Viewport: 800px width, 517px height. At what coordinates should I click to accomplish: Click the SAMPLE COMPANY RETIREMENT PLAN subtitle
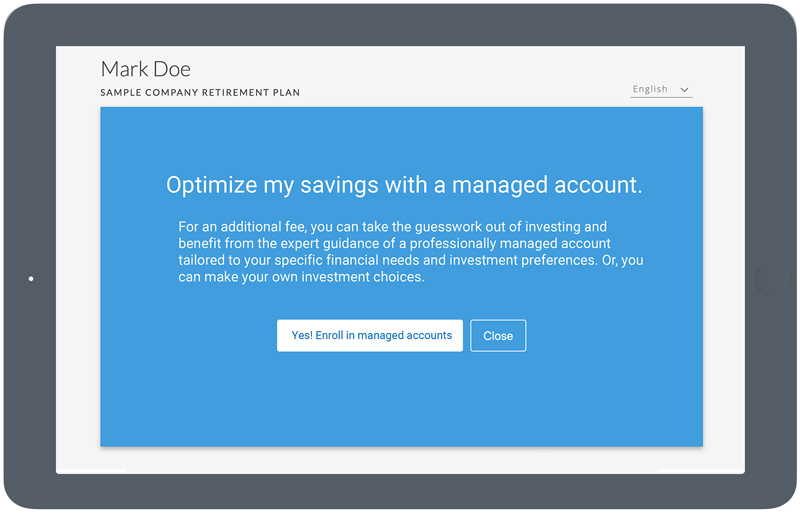pos(200,92)
